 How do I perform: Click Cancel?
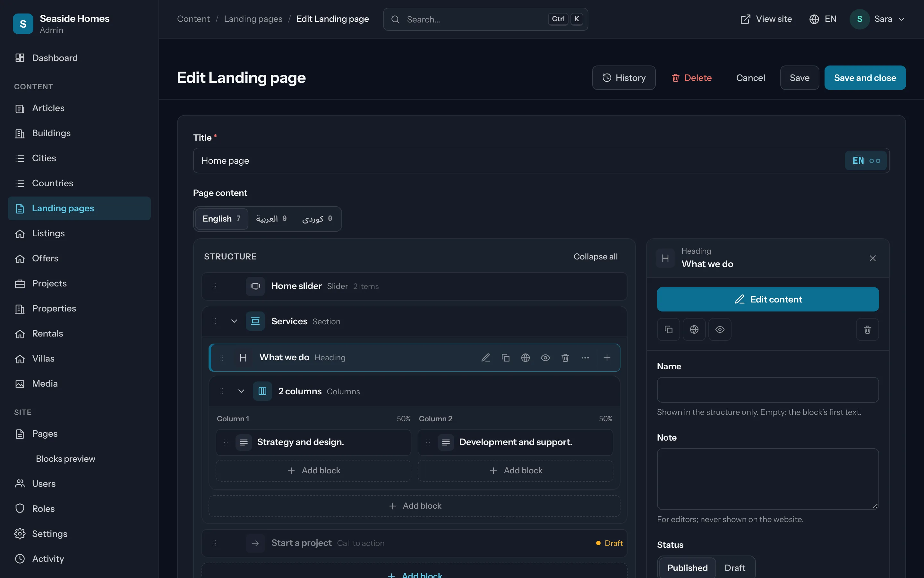(x=750, y=78)
